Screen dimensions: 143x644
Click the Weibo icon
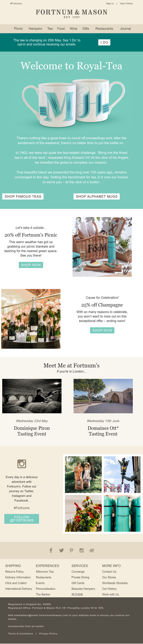tap(92, 550)
